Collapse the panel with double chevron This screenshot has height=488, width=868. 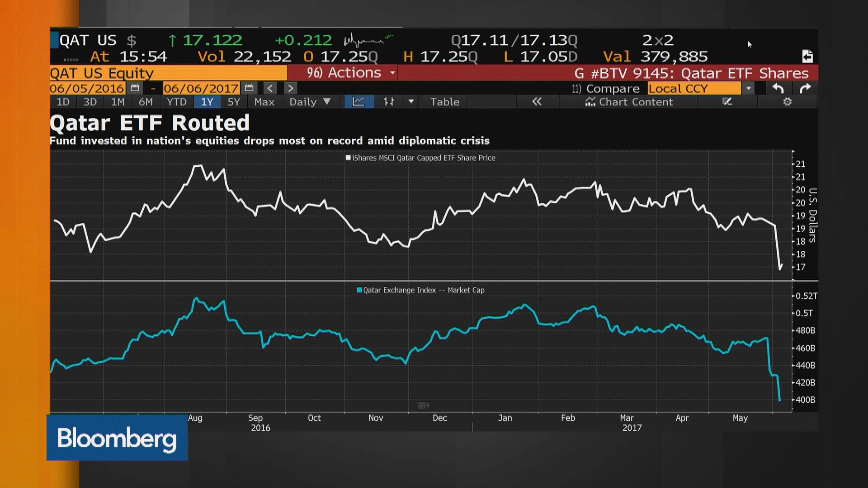(x=537, y=102)
